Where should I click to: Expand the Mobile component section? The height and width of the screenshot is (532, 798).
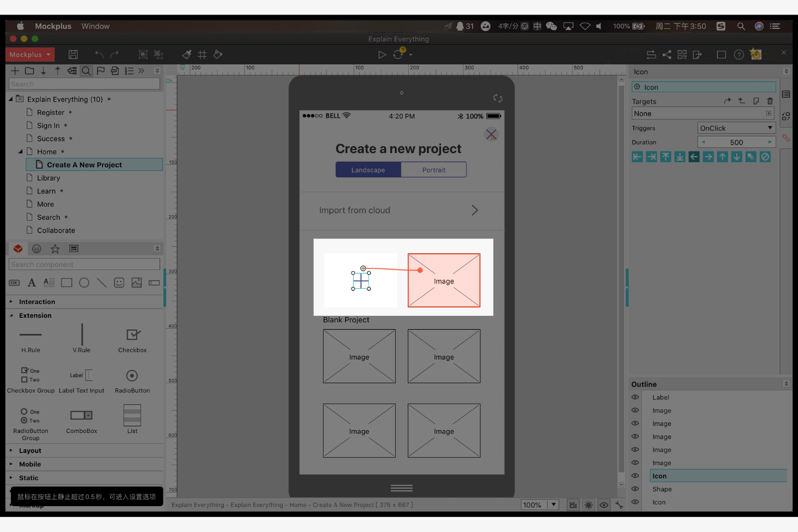pyautogui.click(x=11, y=464)
